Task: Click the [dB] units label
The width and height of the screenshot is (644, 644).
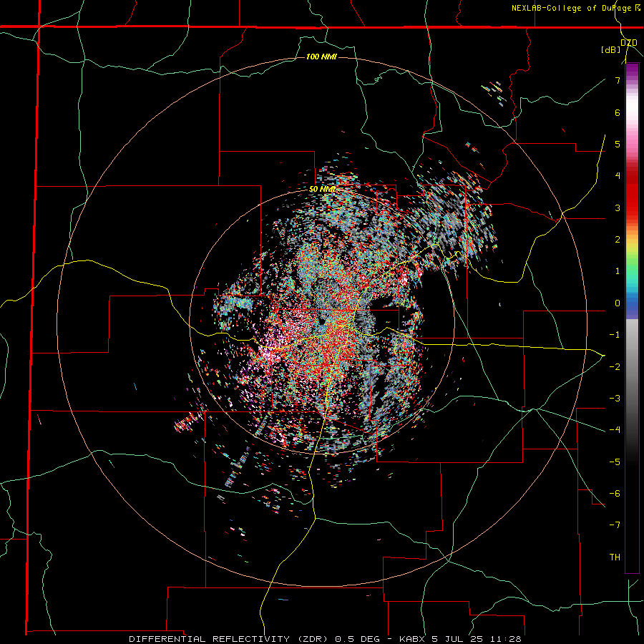Action: (x=611, y=49)
